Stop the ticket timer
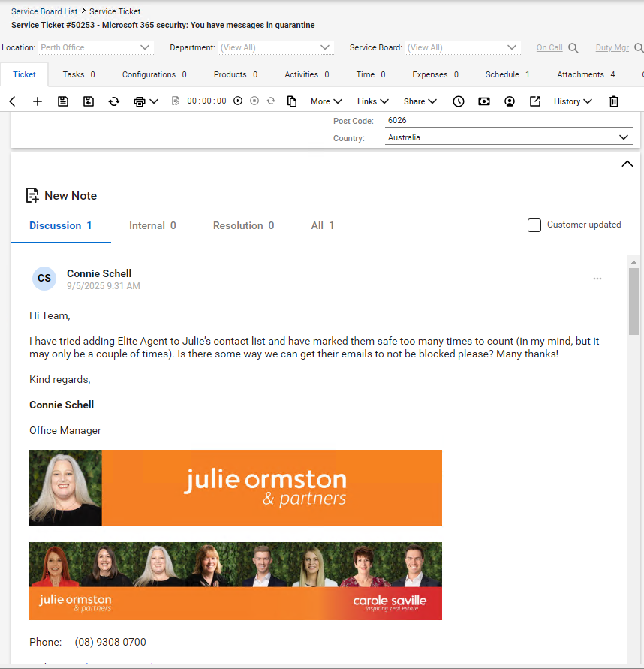This screenshot has height=669, width=644. (254, 101)
